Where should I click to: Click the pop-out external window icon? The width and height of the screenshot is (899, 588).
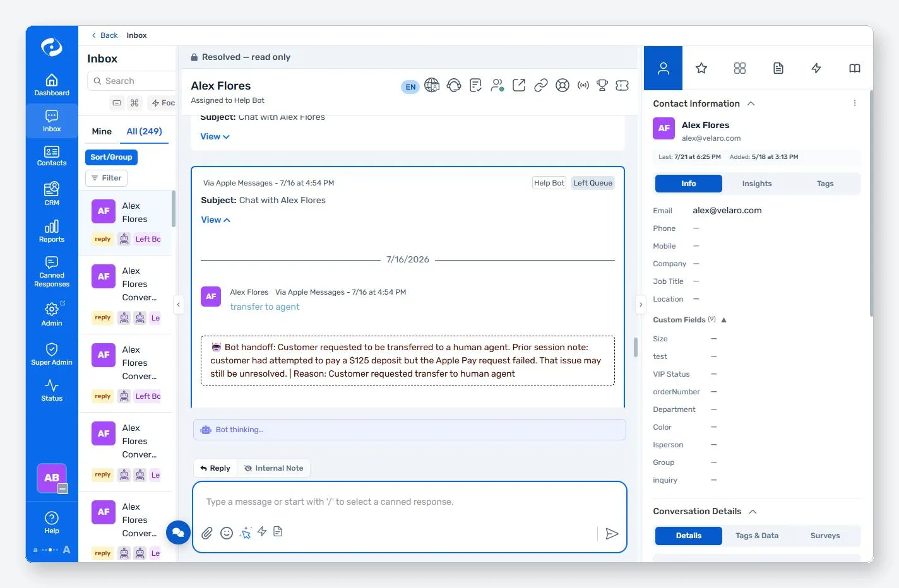(519, 85)
